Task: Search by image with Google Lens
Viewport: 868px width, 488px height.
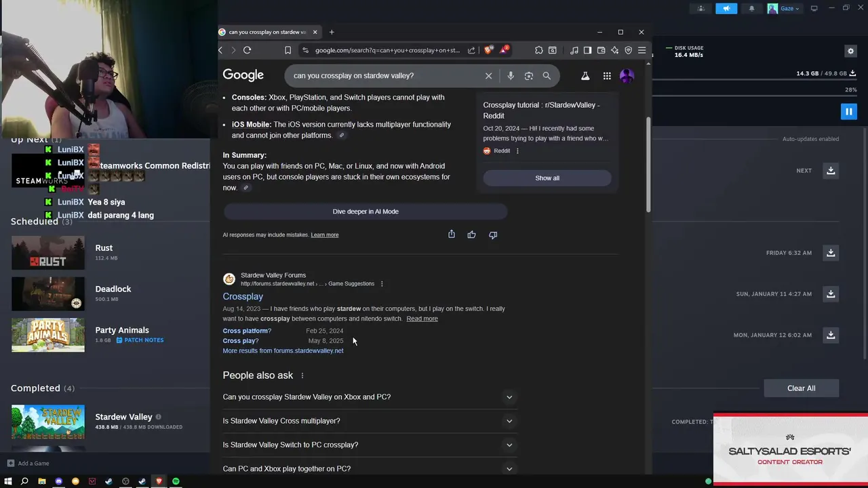Action: [x=529, y=76]
